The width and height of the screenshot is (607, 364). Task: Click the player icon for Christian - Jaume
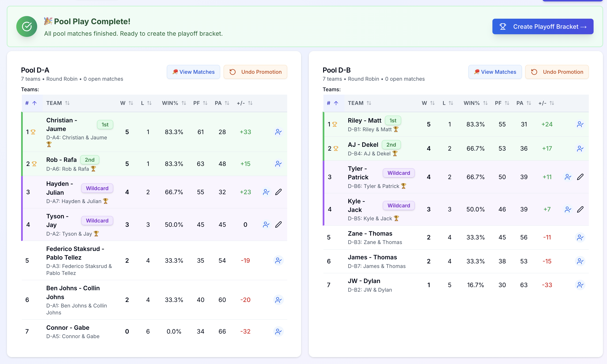pyautogui.click(x=278, y=132)
